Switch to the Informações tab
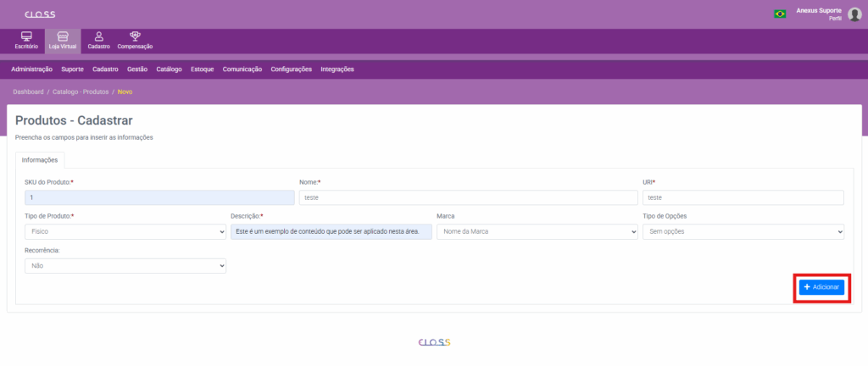The height and width of the screenshot is (366, 868). 40,158
